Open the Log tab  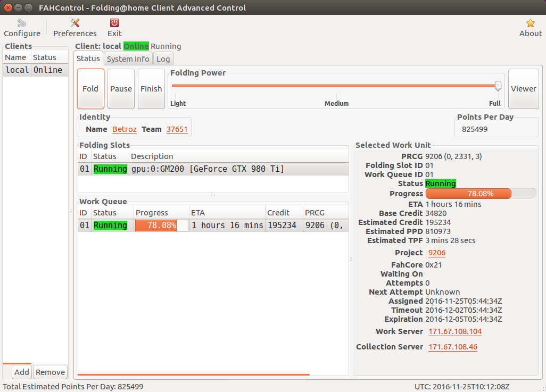163,59
